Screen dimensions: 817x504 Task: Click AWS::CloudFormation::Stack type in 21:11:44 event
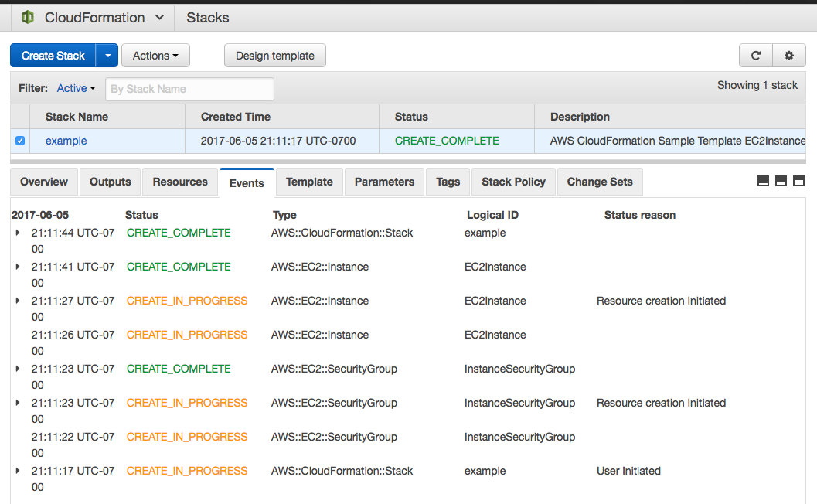[x=342, y=233]
